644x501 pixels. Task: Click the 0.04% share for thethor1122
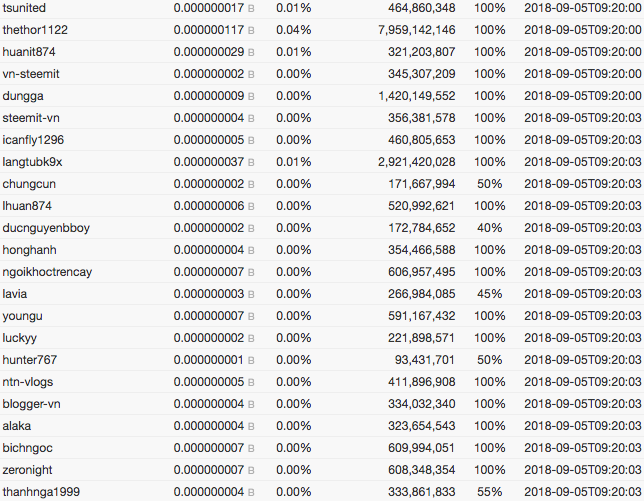[293, 30]
